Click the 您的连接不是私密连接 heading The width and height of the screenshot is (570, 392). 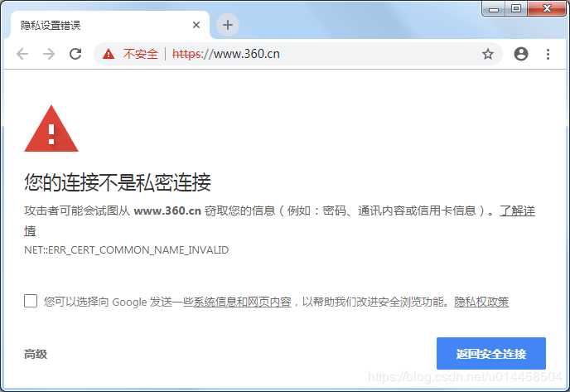[118, 182]
